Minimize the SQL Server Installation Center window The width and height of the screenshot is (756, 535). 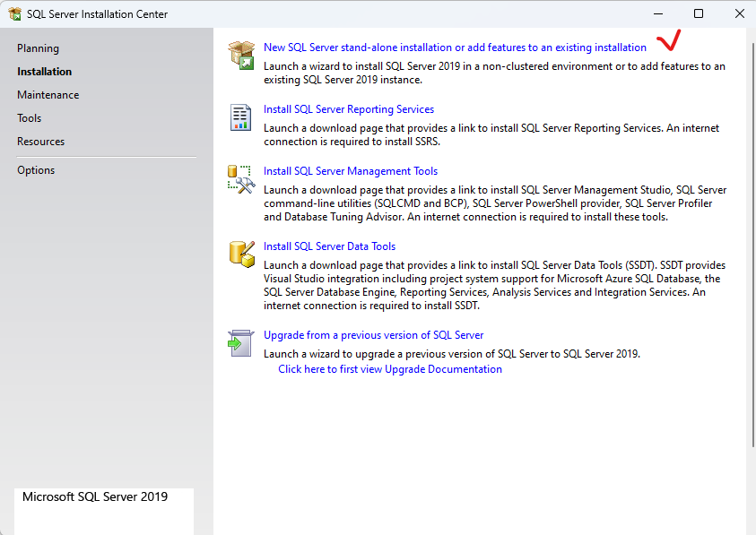pos(658,14)
